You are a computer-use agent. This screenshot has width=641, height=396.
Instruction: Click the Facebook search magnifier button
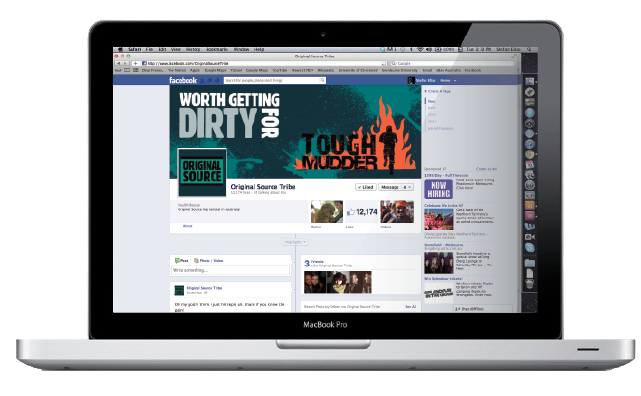(323, 81)
